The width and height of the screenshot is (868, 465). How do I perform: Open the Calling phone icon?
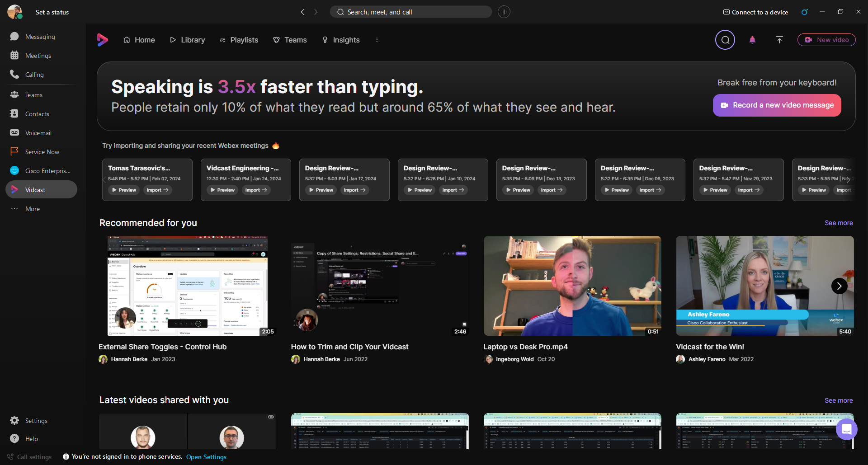click(x=14, y=74)
